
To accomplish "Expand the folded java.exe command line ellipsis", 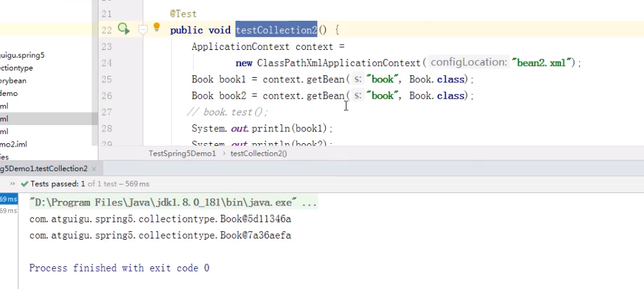I will coord(310,203).
